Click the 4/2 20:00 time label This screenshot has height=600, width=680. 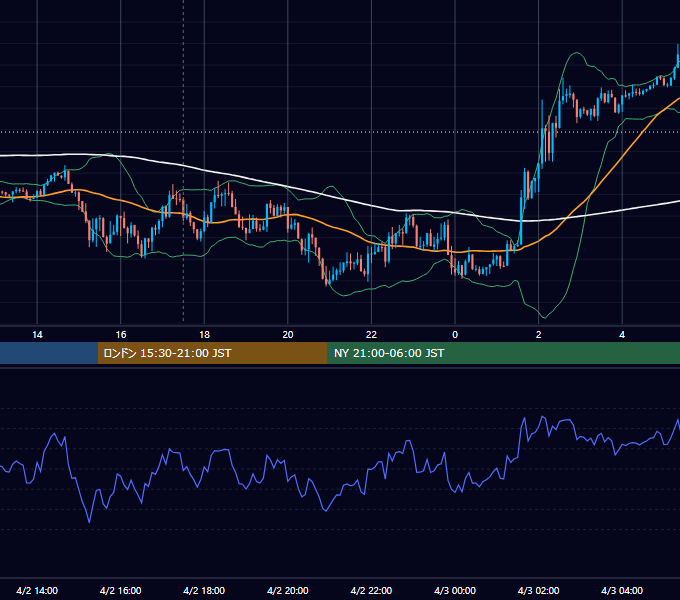tap(288, 590)
